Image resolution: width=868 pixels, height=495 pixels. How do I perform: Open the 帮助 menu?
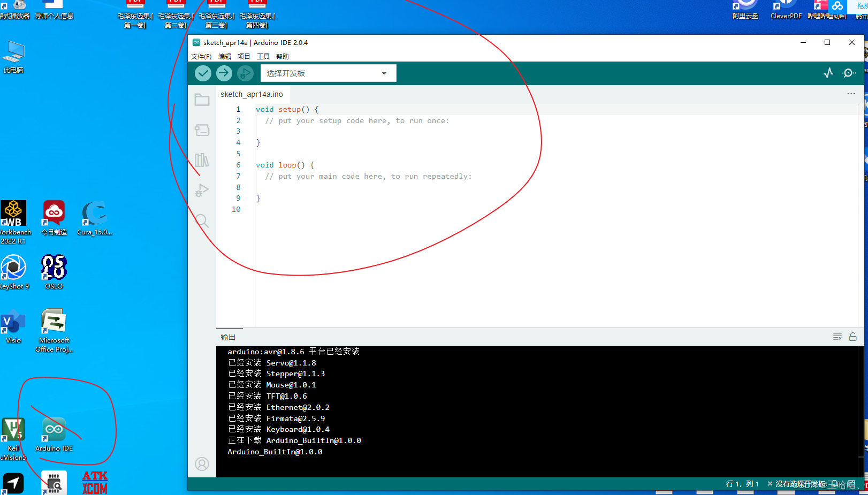(283, 57)
